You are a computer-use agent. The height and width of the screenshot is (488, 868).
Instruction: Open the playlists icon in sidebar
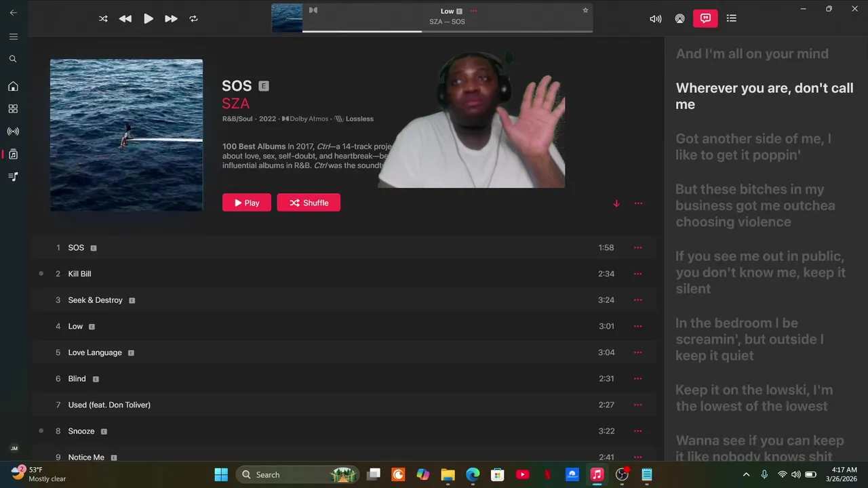(13, 176)
